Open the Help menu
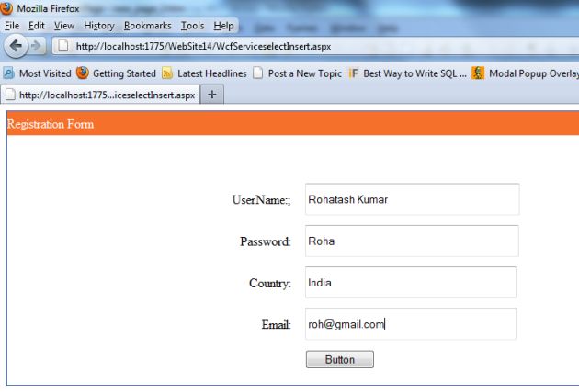Screen dimensions: 579x392 point(223,26)
